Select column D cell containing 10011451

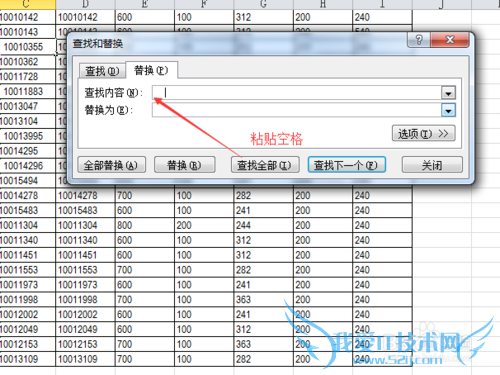[85, 255]
